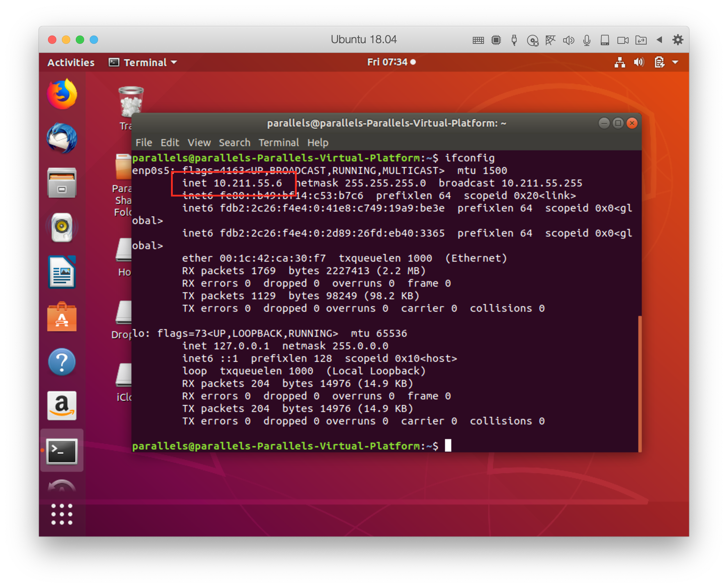Viewport: 728px width, 588px height.
Task: Click broadcast address '10.211.55.255'
Action: (542, 183)
